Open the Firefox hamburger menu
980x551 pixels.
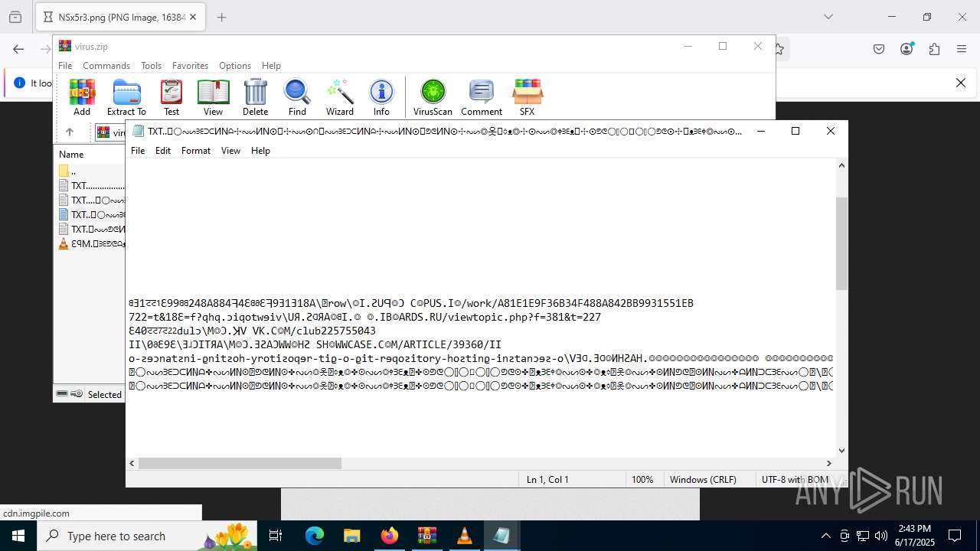point(962,49)
